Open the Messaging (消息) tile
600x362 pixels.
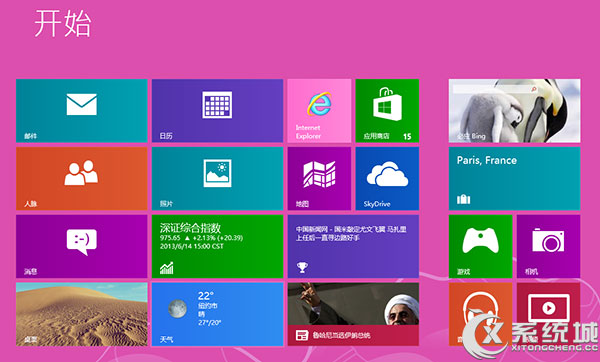point(82,246)
